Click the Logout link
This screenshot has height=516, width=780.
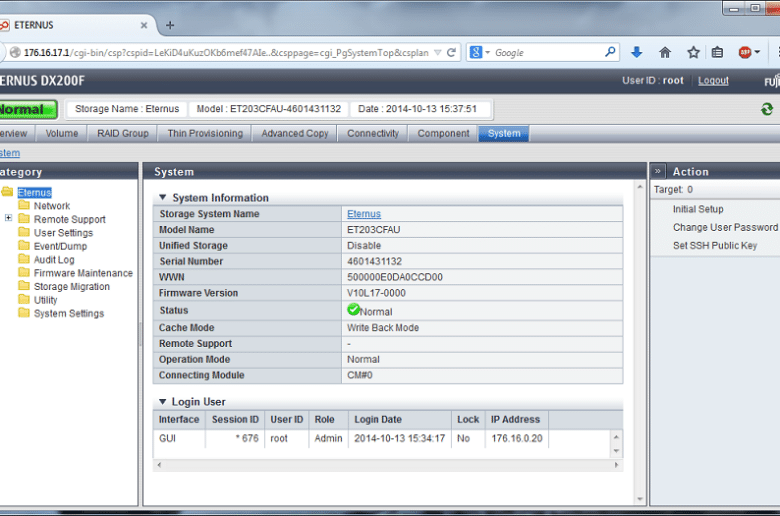[x=713, y=81]
